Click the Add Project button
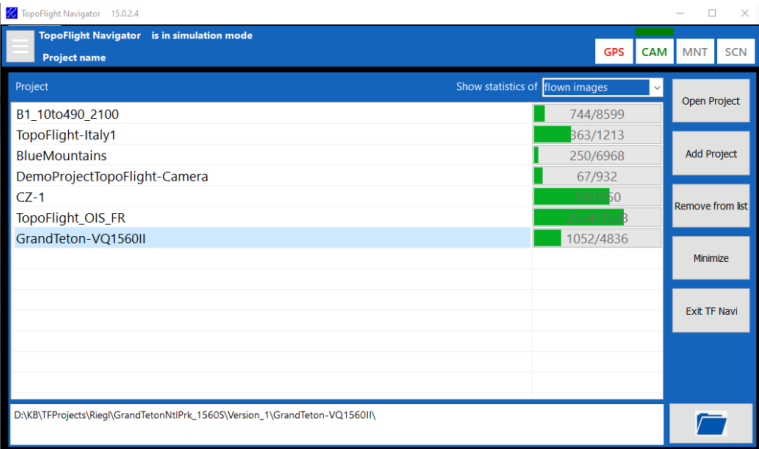Screen dimensions: 759x449 point(711,153)
